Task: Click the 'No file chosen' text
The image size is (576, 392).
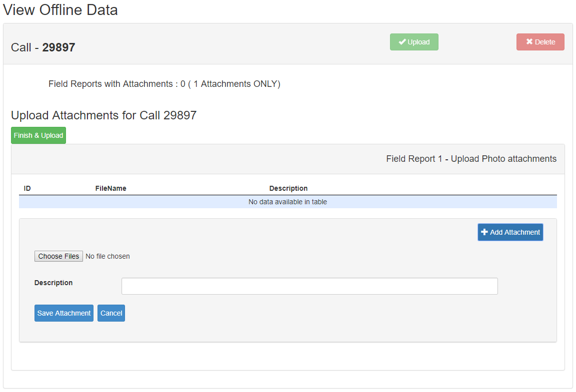Action: (107, 256)
